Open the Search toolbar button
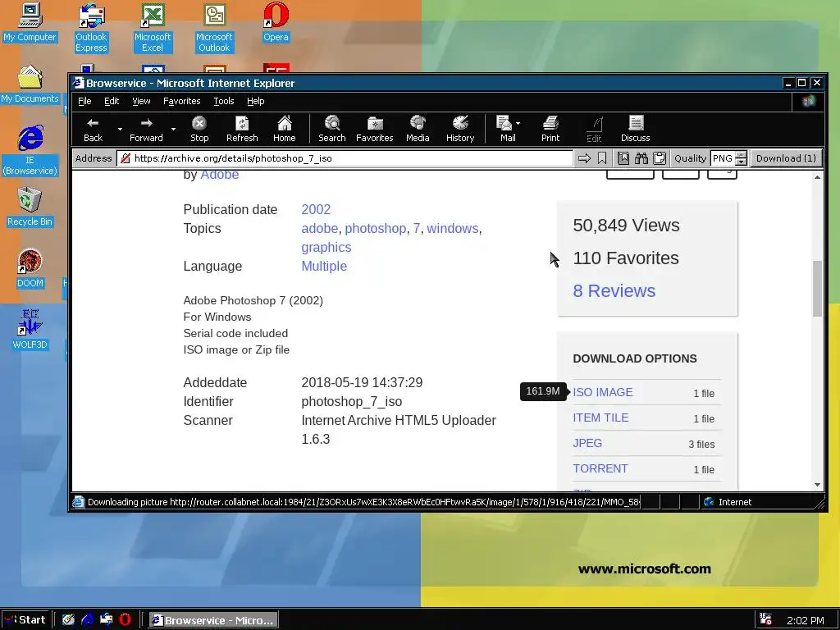The image size is (840, 630). [x=332, y=129]
